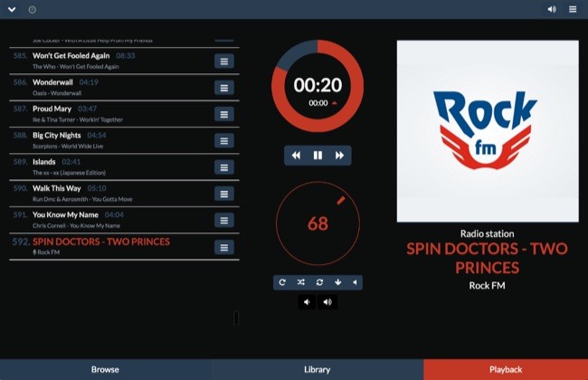
Task: Open the menu for You Know My Name
Action: coord(224,221)
